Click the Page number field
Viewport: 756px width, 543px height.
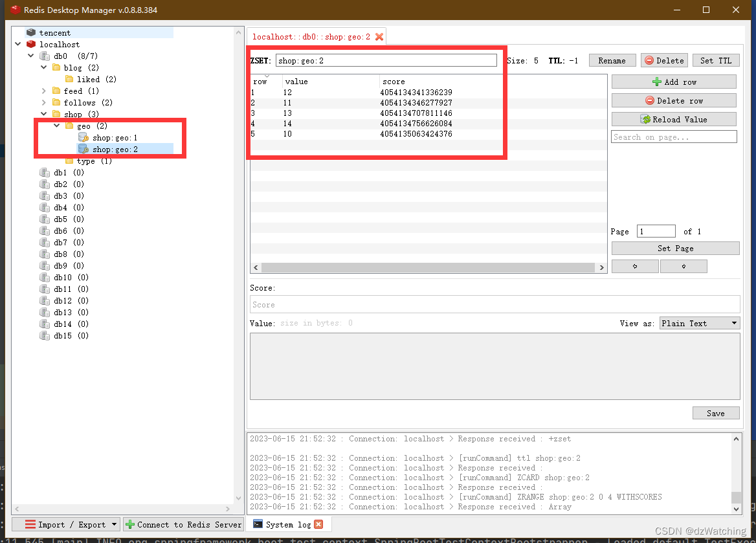(x=656, y=232)
